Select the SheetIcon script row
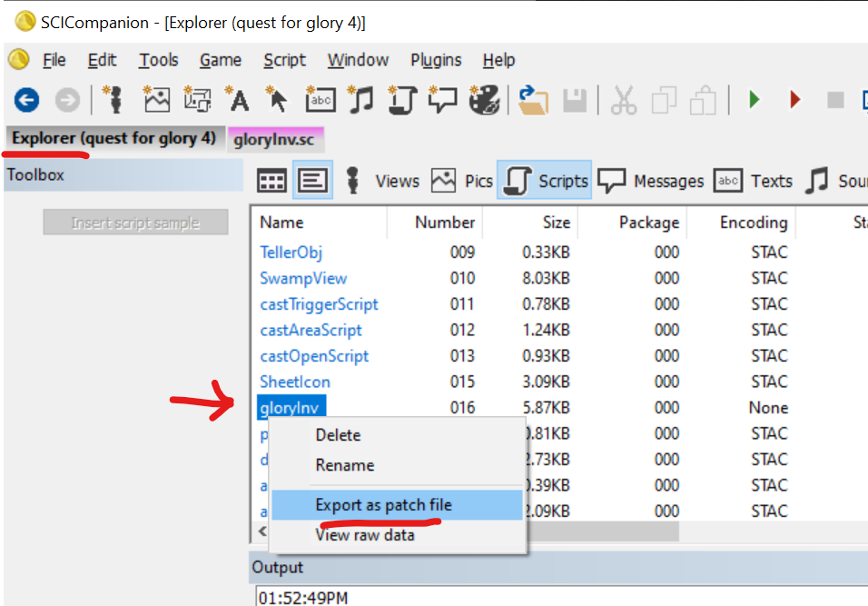The height and width of the screenshot is (606, 868). (x=294, y=382)
